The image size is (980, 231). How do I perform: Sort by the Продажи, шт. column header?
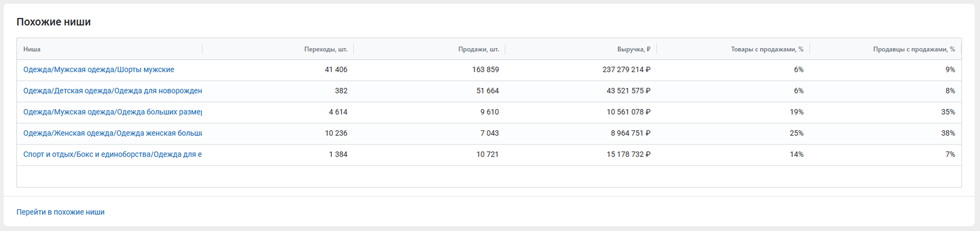478,49
